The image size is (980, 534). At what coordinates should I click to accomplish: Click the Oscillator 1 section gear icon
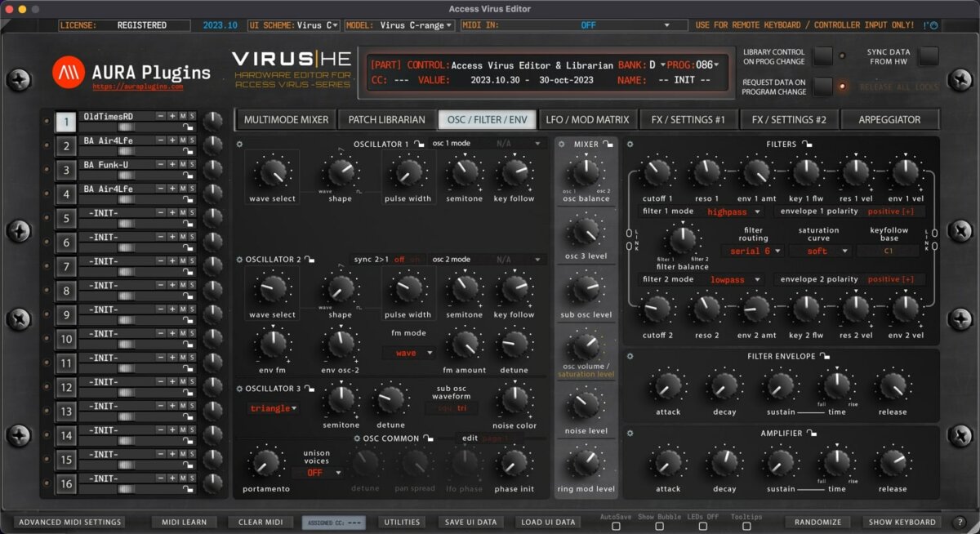tap(239, 145)
